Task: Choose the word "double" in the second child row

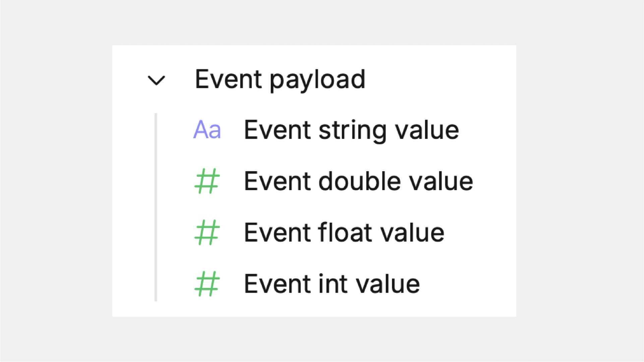Action: point(359,181)
